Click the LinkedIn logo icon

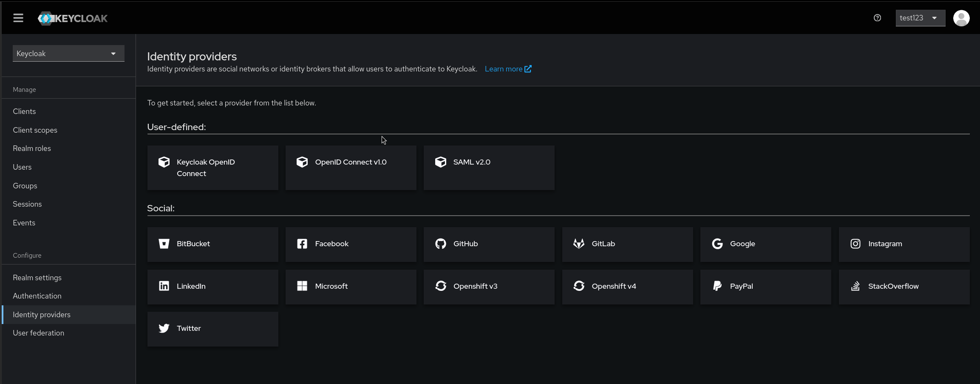click(x=164, y=286)
